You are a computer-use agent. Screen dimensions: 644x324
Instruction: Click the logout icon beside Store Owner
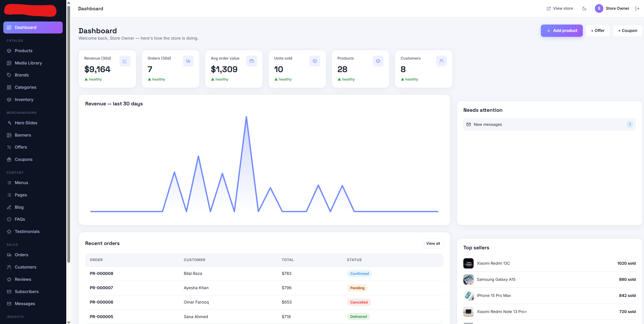point(637,8)
